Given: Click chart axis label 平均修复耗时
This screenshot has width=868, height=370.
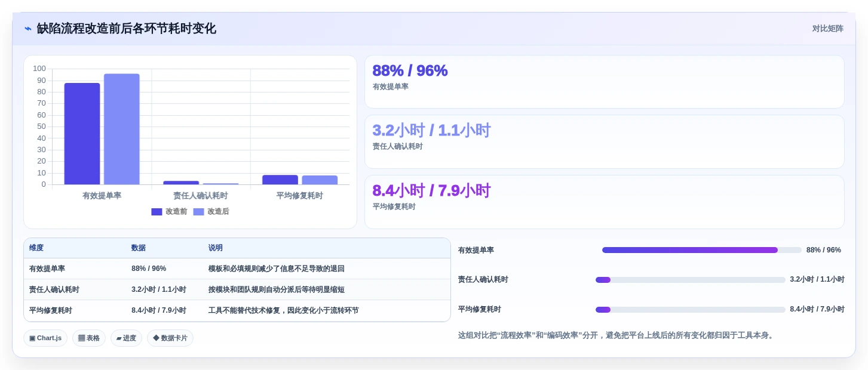Looking at the screenshot, I should coord(299,196).
